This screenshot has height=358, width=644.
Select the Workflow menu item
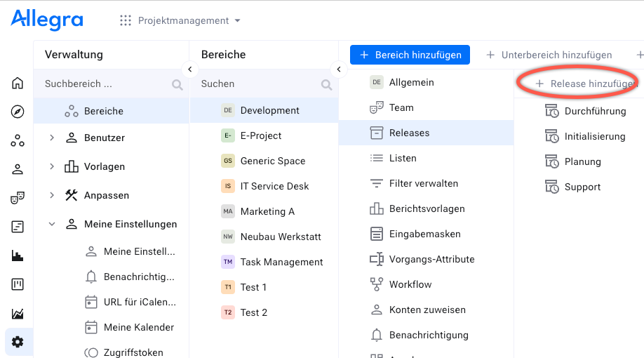click(410, 284)
